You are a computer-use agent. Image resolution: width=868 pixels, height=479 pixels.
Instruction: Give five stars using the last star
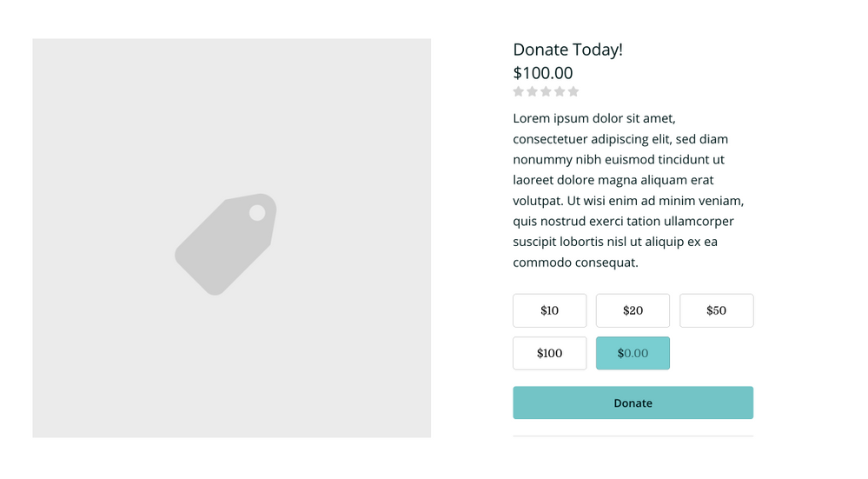tap(573, 91)
